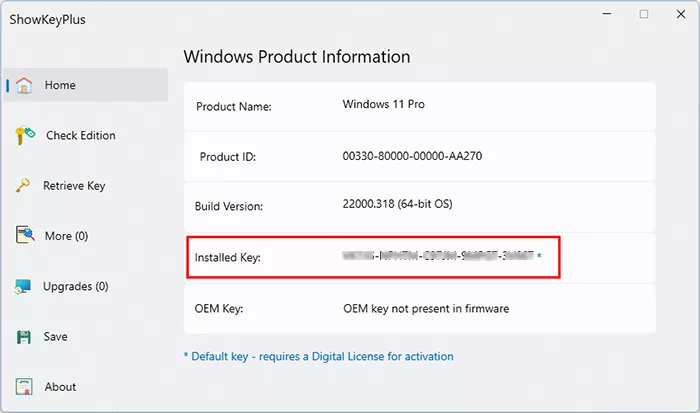Select the Upgrades (0) entry
This screenshot has width=700, height=413.
coord(75,287)
